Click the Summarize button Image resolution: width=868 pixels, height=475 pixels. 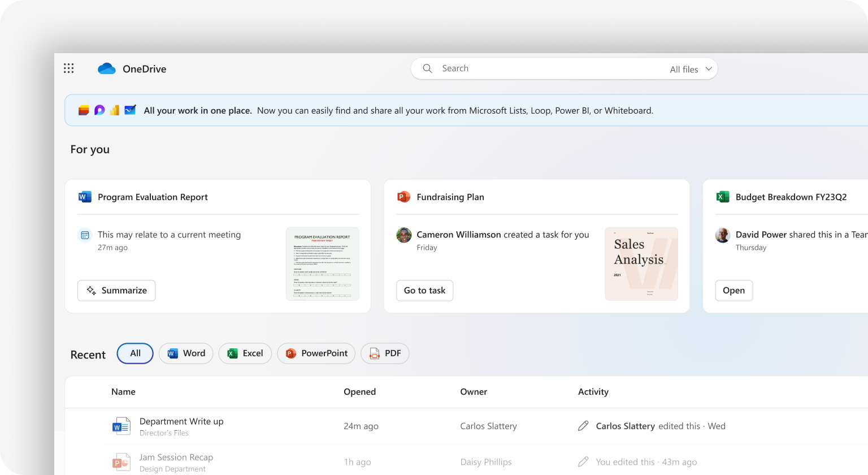116,291
